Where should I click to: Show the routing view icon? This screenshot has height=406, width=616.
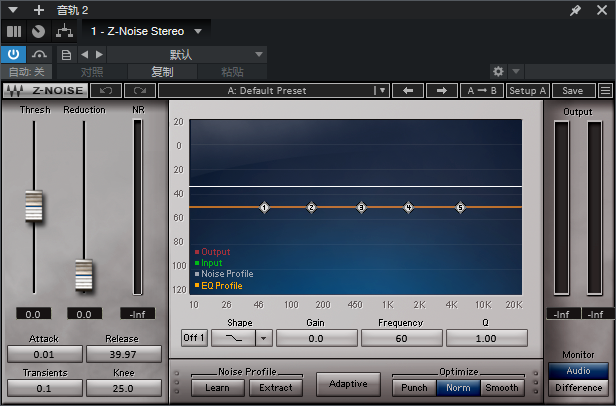64,31
